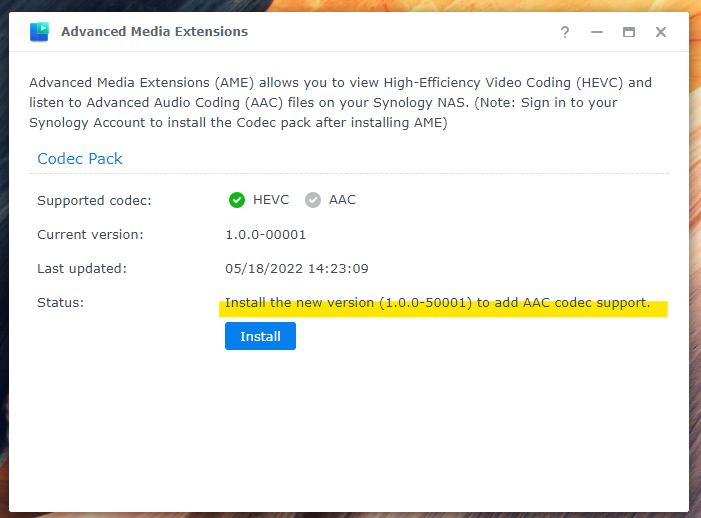Open help with the question mark icon
This screenshot has height=518, width=701.
[x=565, y=32]
